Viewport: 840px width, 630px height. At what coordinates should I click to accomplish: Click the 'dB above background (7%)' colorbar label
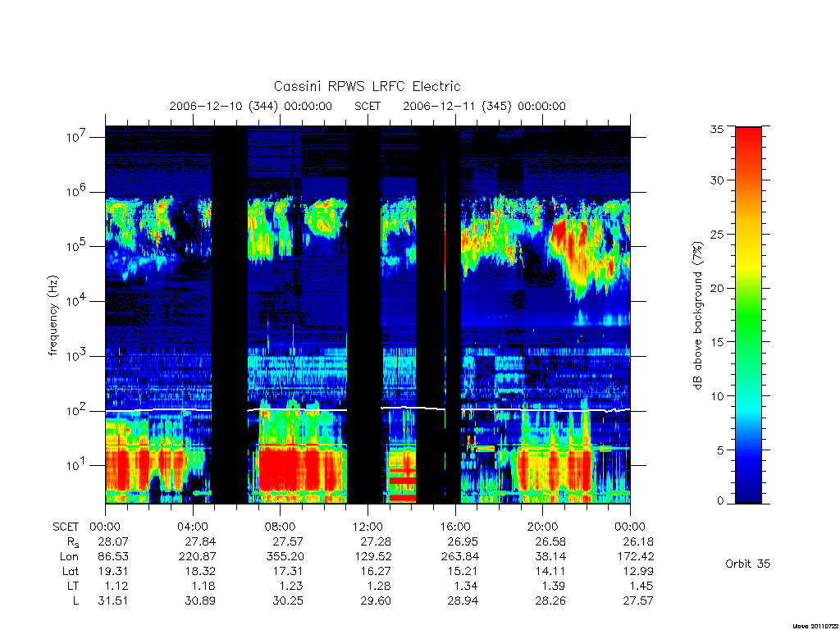[697, 316]
